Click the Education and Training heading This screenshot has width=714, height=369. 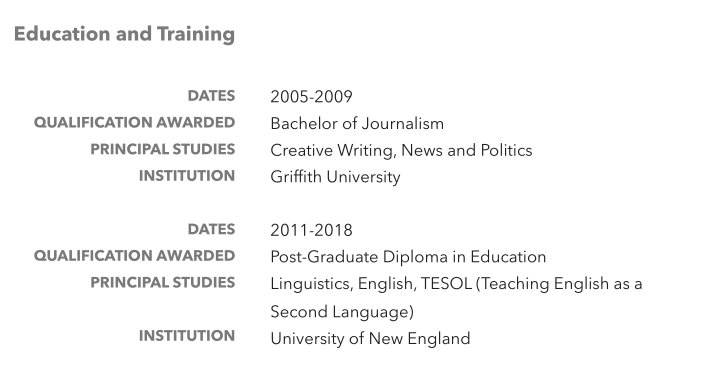(x=124, y=35)
